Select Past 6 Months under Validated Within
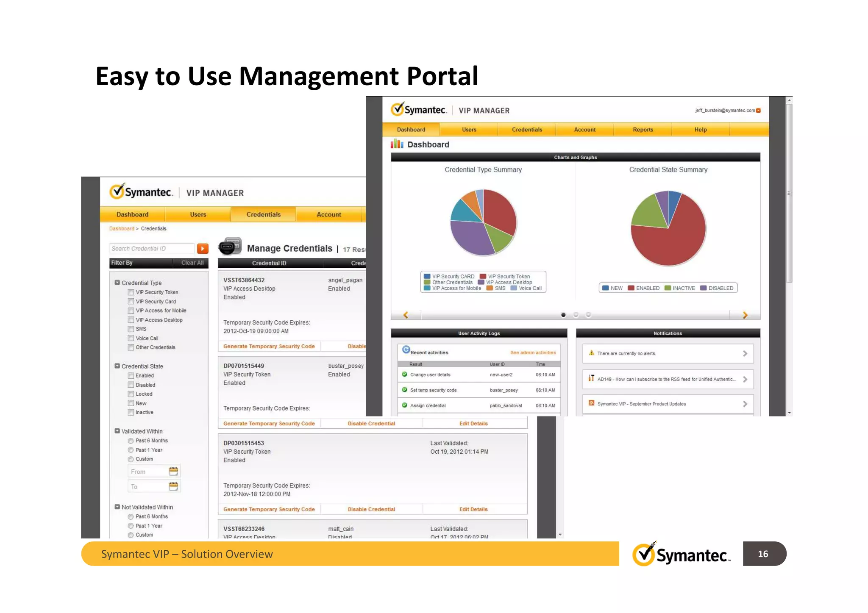This screenshot has height=613, width=868. click(x=131, y=441)
